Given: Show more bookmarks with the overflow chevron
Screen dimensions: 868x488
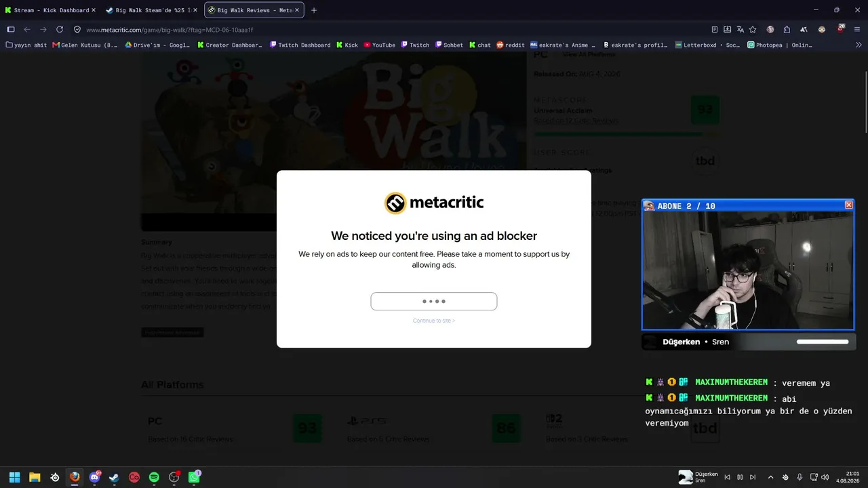Looking at the screenshot, I should [x=859, y=45].
